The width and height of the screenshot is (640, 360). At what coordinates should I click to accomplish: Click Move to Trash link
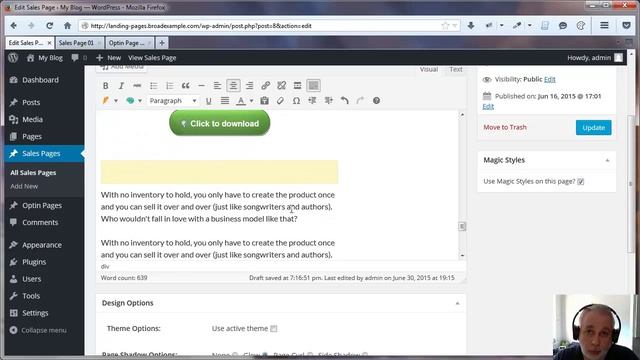pos(505,127)
